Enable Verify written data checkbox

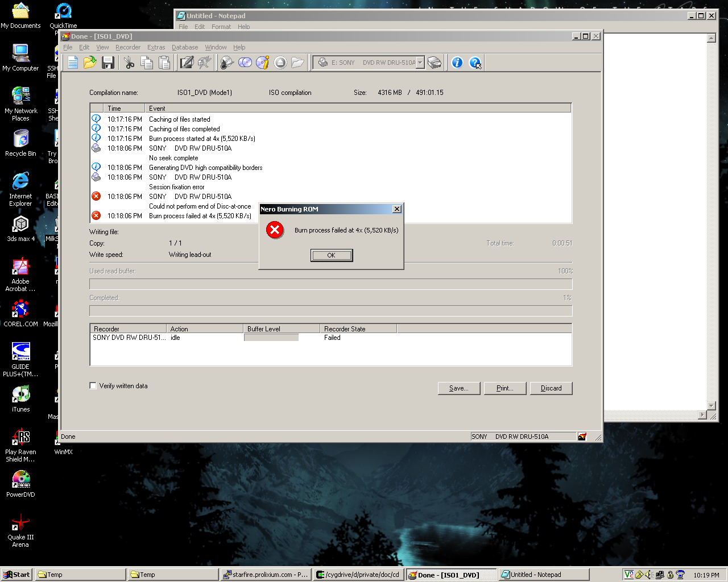93,386
